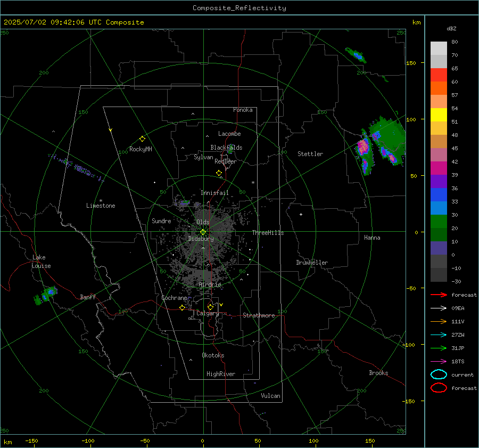Click the cyan current ellipse legend icon
Viewport: 479px width, 448px height.
pos(439,374)
